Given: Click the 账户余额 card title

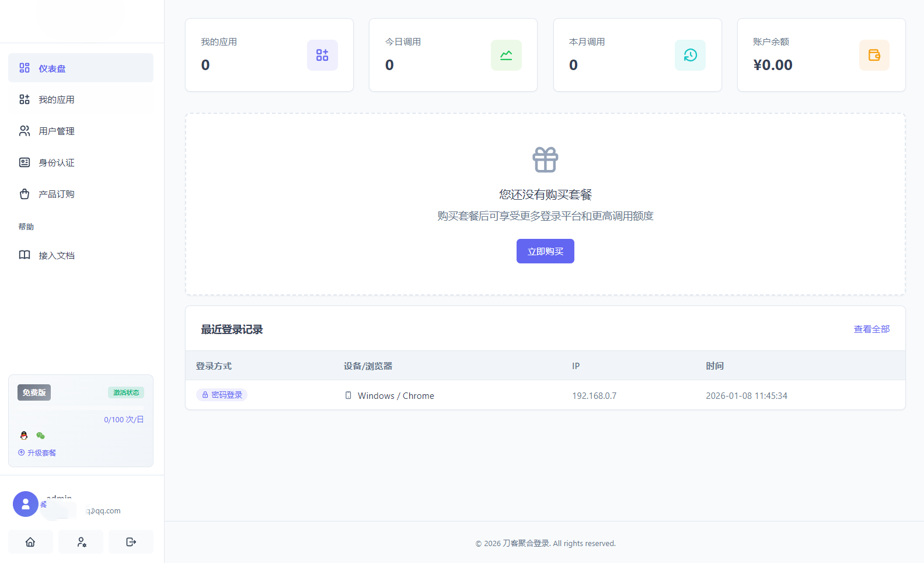Looking at the screenshot, I should (770, 42).
